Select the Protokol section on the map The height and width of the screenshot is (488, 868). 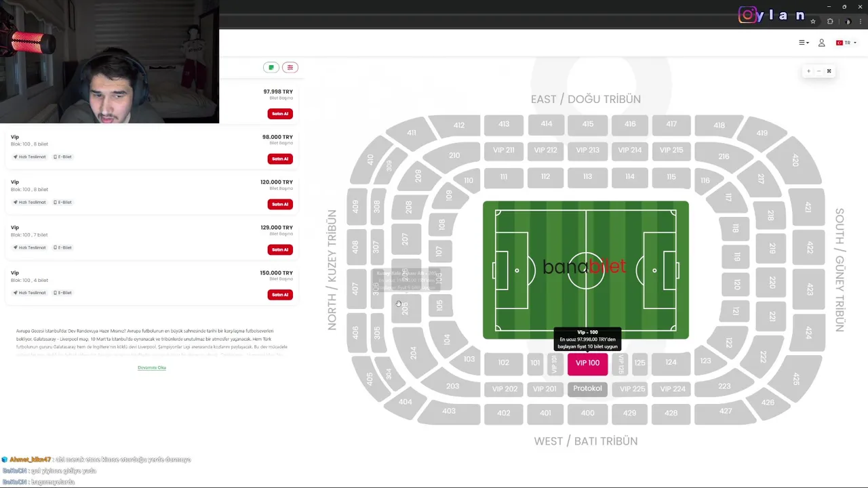pyautogui.click(x=587, y=388)
